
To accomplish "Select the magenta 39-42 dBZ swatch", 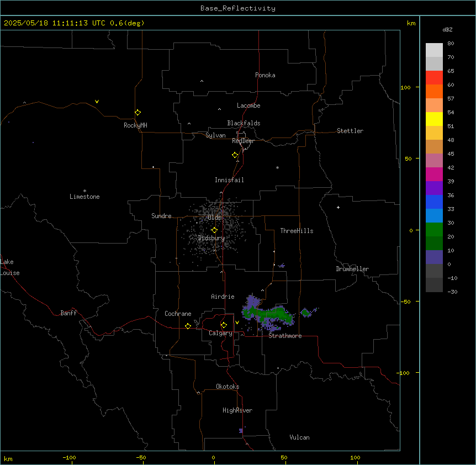I will tap(434, 174).
